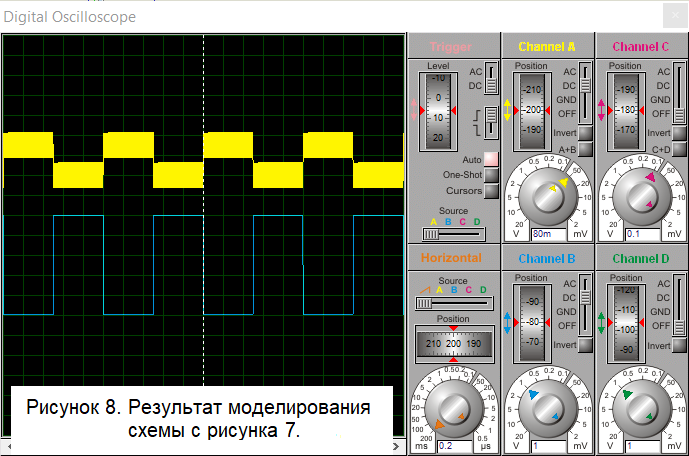Click the Trigger Source selector slider
Image resolution: width=689 pixels, height=456 pixels.
(x=453, y=233)
